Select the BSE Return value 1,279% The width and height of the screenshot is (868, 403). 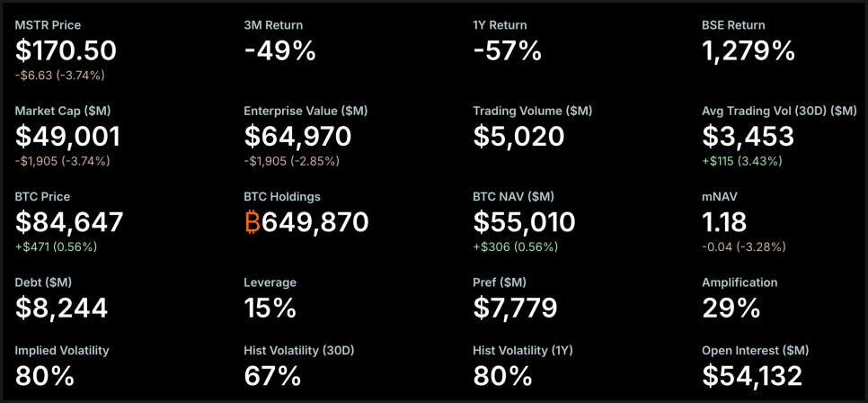[748, 51]
